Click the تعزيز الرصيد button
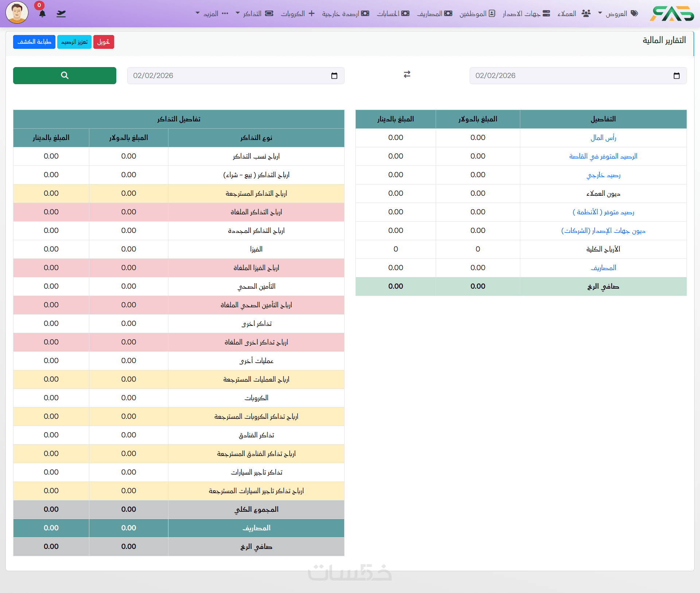 click(x=74, y=42)
